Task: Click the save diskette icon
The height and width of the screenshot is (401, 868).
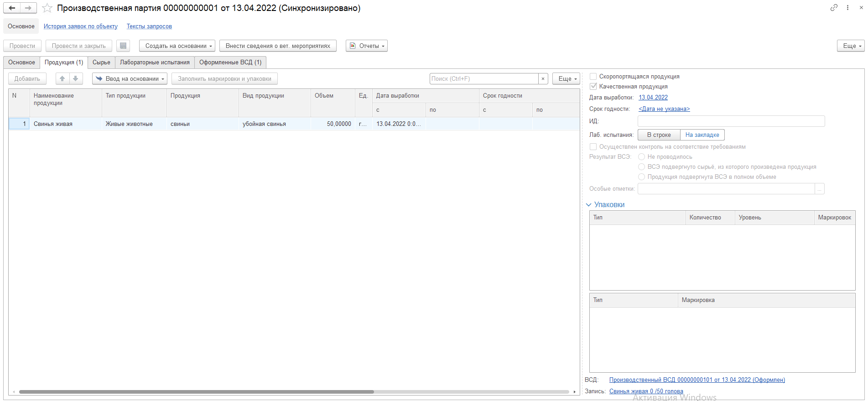Action: click(123, 46)
